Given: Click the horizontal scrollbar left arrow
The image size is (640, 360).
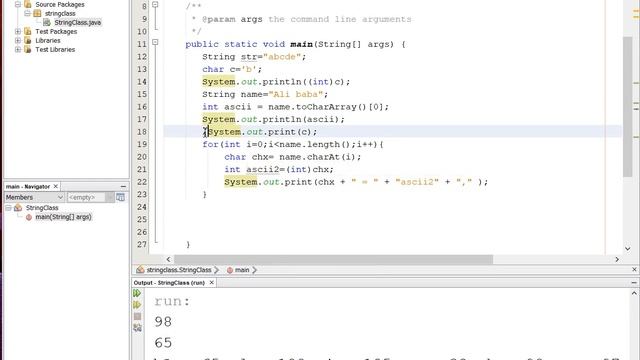Looking at the screenshot, I should [168, 259].
